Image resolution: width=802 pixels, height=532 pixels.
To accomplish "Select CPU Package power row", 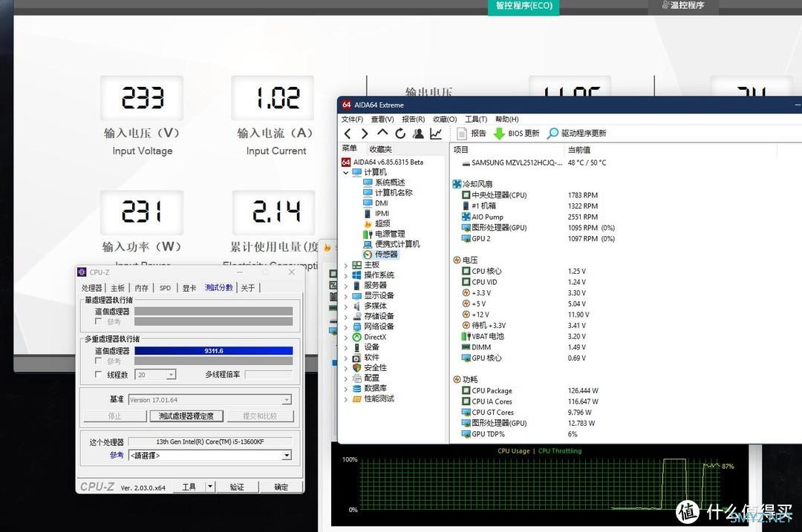I will pyautogui.click(x=530, y=390).
